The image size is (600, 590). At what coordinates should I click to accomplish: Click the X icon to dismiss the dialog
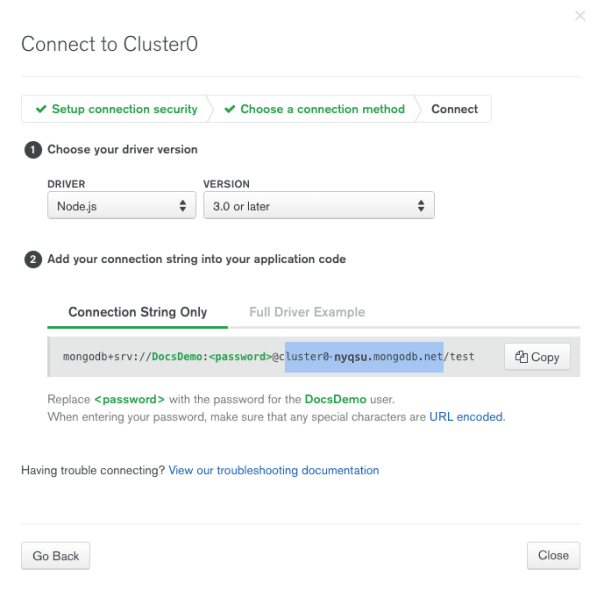click(x=580, y=16)
